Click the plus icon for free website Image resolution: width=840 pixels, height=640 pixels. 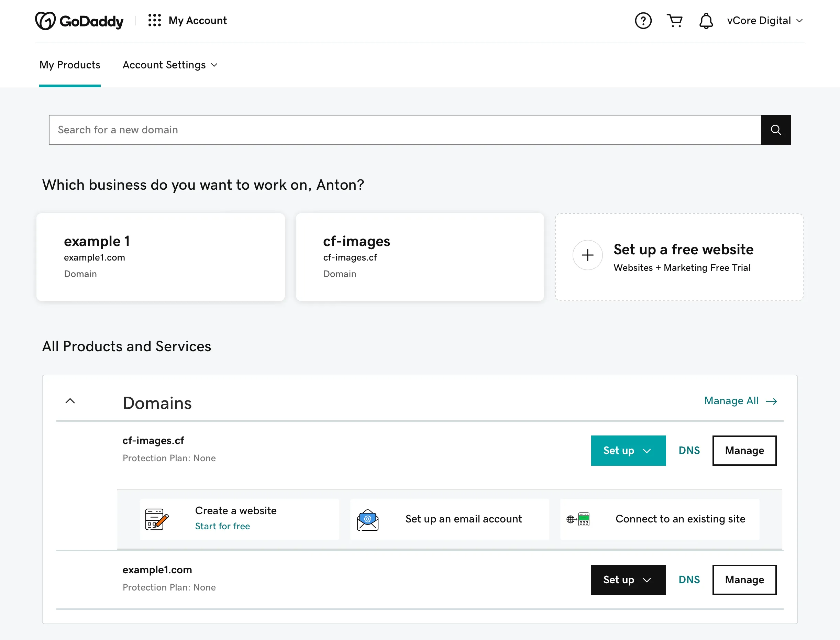(587, 255)
